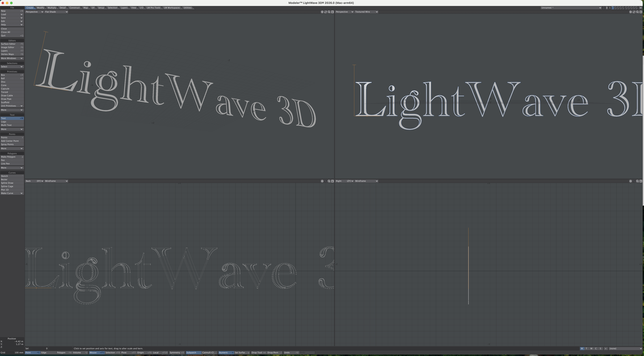Maximize the Right (ZY) viewport

[x=641, y=181]
